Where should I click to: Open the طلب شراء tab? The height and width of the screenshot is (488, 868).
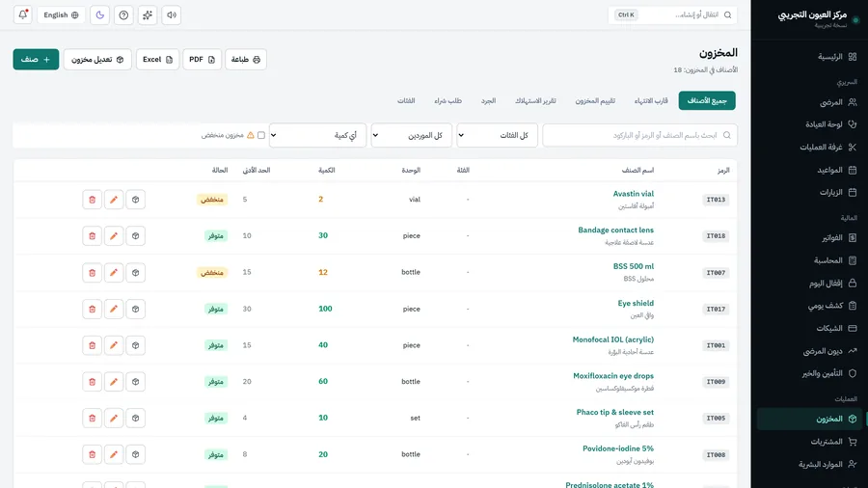point(448,100)
